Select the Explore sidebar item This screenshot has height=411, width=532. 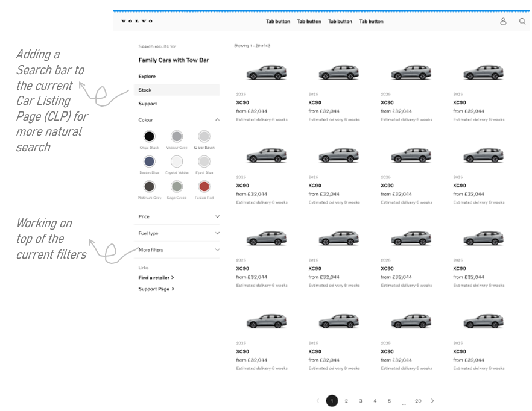(x=147, y=77)
